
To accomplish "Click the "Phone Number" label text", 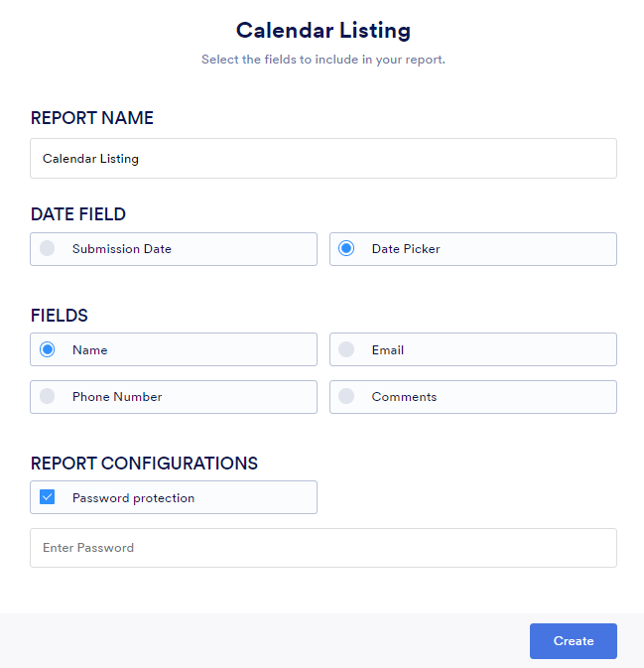I will 117,396.
